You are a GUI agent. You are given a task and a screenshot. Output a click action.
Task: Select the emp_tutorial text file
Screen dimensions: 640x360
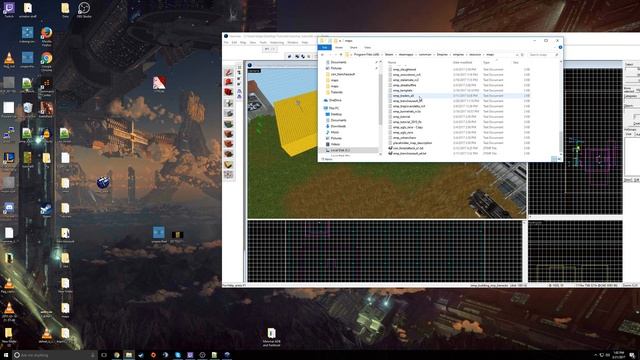401,117
